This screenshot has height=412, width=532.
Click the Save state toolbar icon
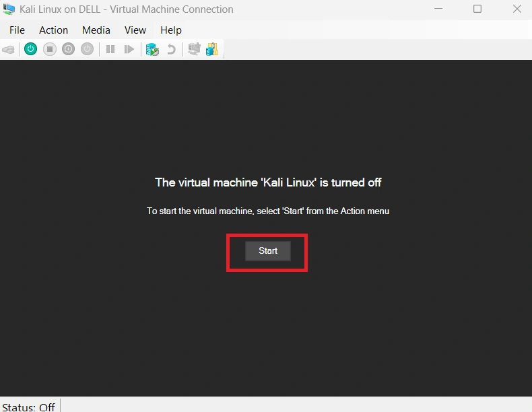click(87, 49)
